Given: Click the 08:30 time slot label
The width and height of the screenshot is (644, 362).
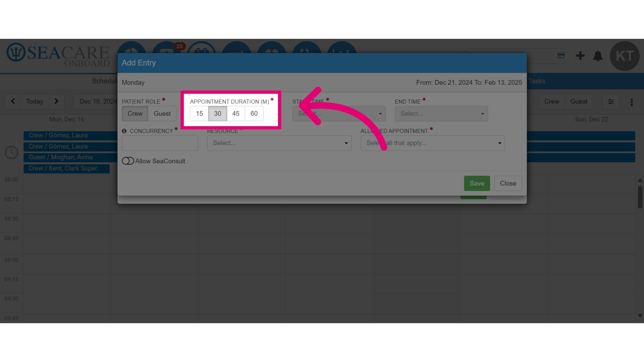Looking at the screenshot, I should click(11, 219).
